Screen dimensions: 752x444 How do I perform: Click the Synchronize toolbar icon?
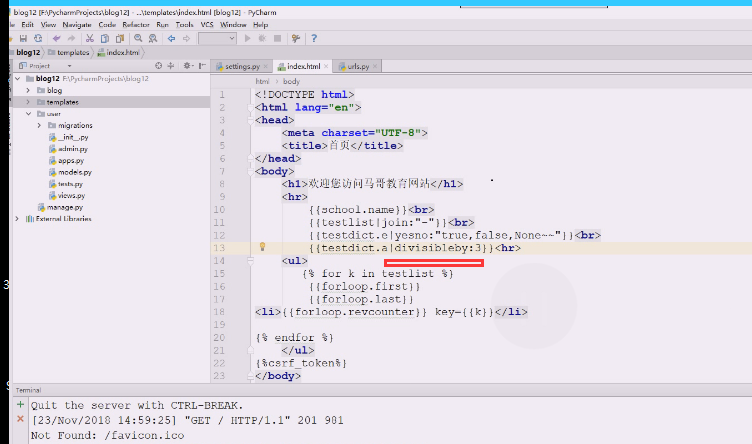(38, 38)
